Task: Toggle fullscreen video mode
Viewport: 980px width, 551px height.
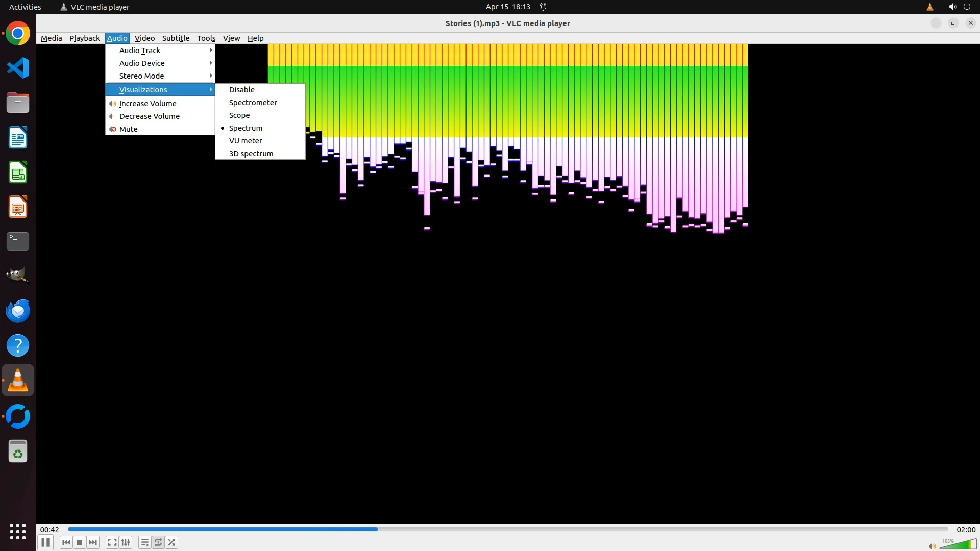Action: [112, 542]
